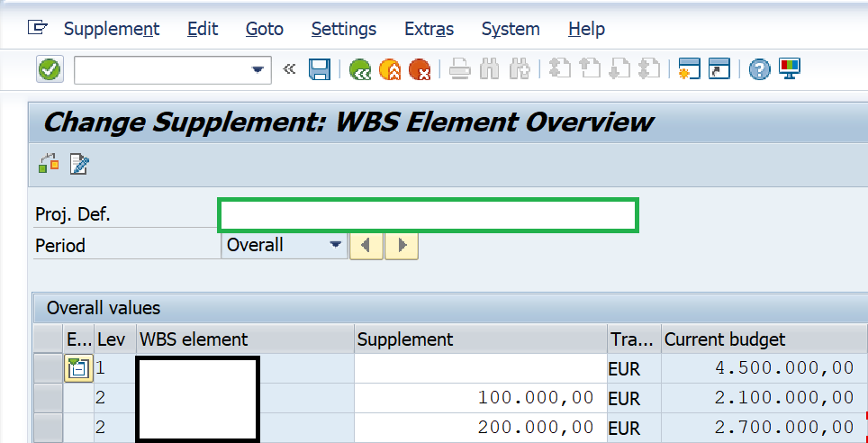Save using the floppy disk icon
Image resolution: width=868 pixels, height=443 pixels.
point(320,69)
